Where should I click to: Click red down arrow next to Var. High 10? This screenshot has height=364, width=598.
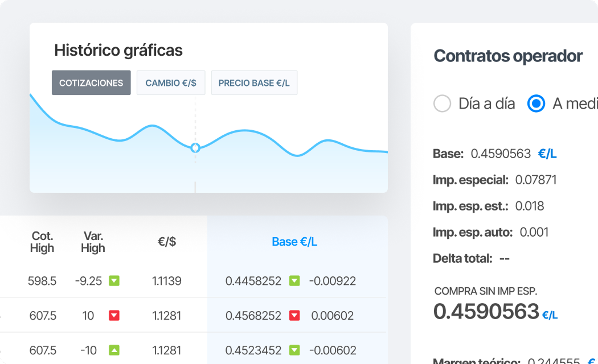114,316
